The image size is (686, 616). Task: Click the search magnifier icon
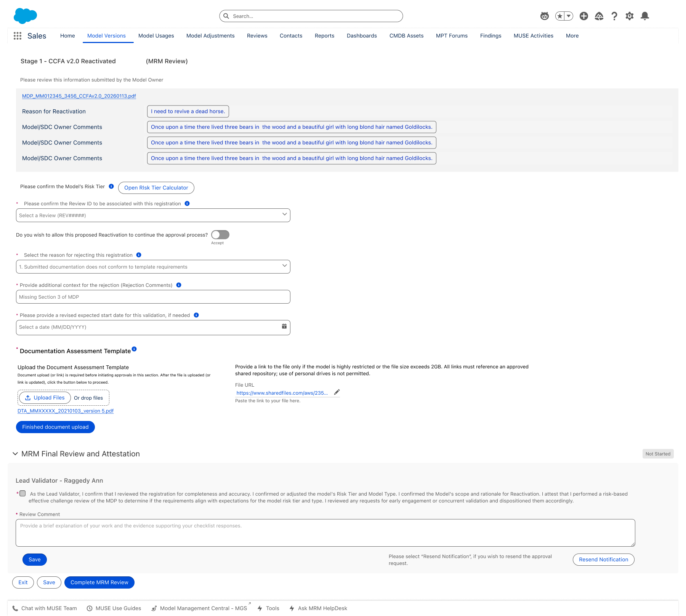coord(226,16)
